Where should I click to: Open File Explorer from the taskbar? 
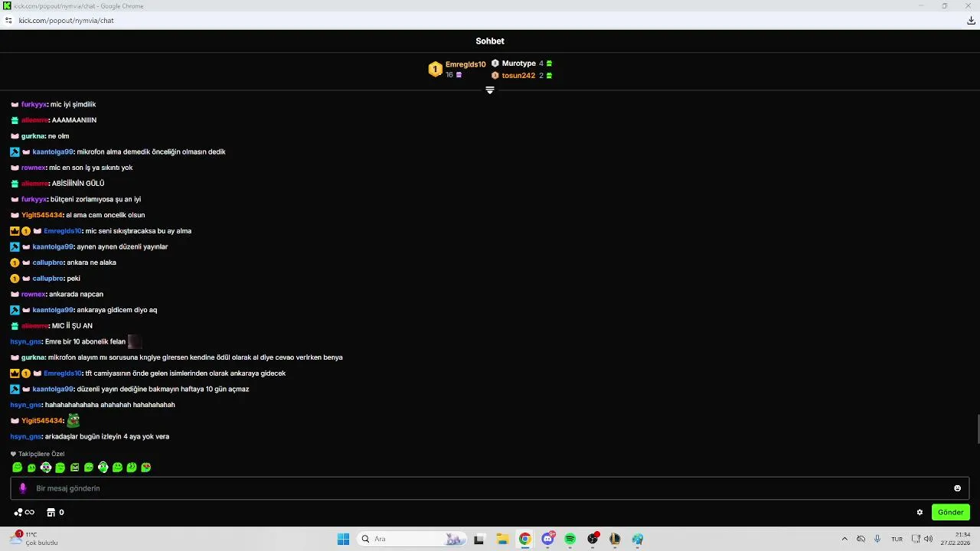(x=502, y=539)
